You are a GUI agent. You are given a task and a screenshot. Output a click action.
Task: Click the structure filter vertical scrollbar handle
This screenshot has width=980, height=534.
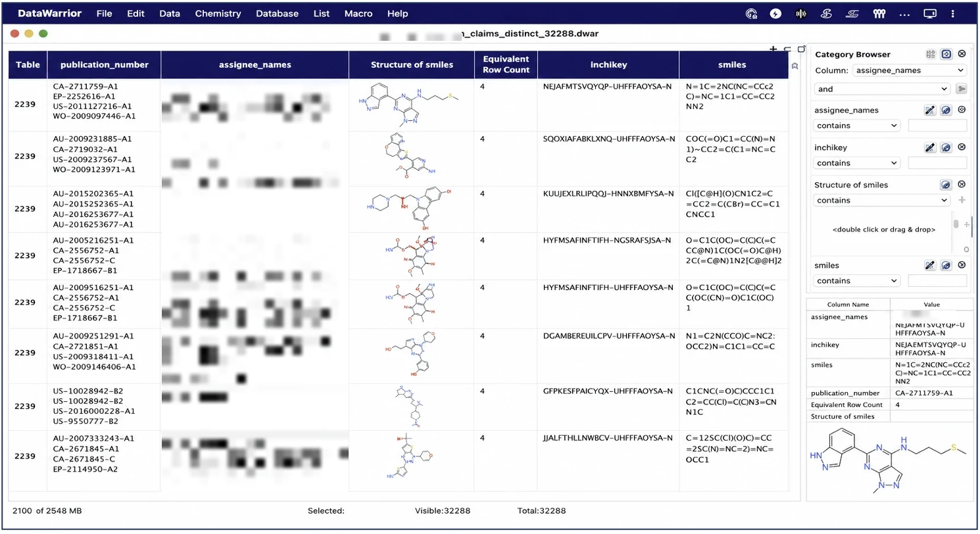(x=956, y=224)
